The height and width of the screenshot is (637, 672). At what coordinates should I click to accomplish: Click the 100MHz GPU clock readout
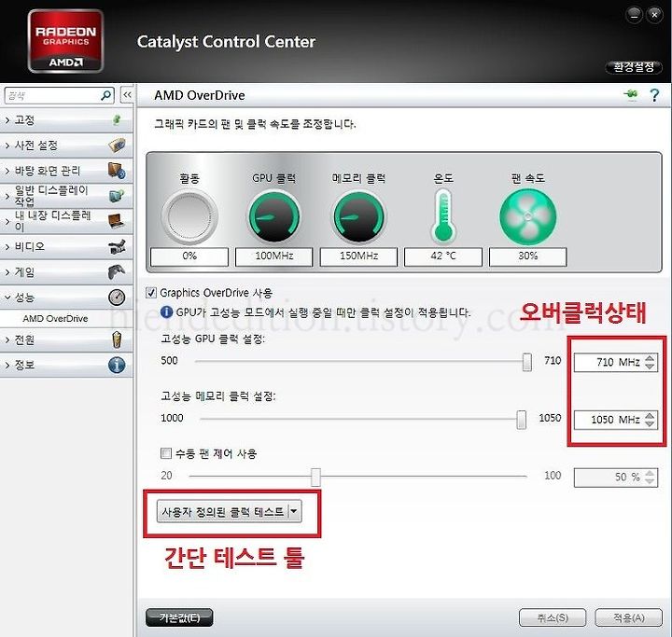click(x=274, y=256)
